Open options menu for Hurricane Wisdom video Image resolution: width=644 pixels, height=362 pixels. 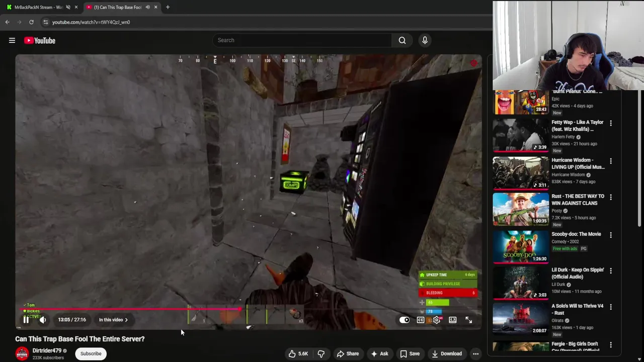click(611, 161)
